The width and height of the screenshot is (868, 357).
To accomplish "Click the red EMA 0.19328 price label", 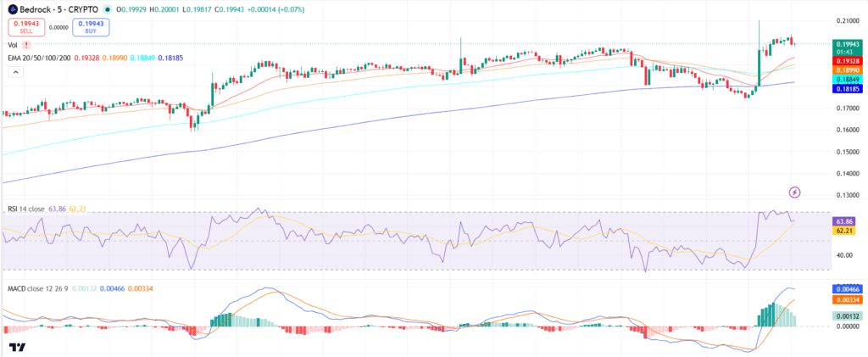I will tap(847, 60).
